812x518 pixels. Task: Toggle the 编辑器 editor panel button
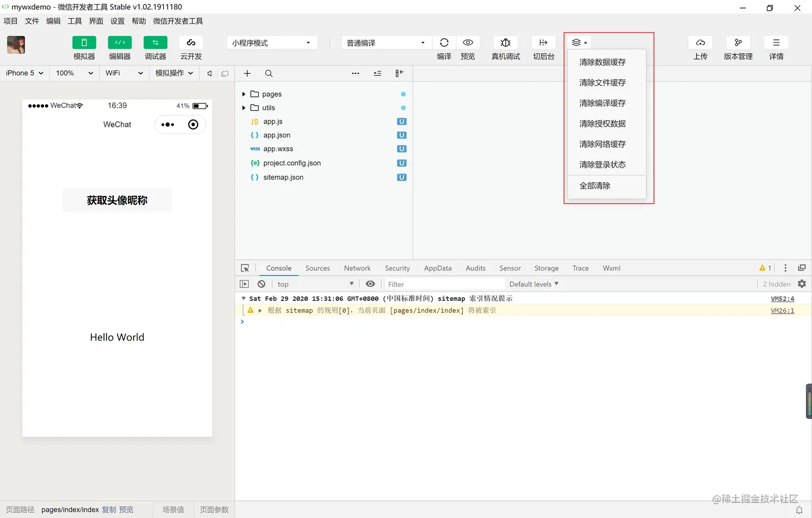(x=120, y=42)
